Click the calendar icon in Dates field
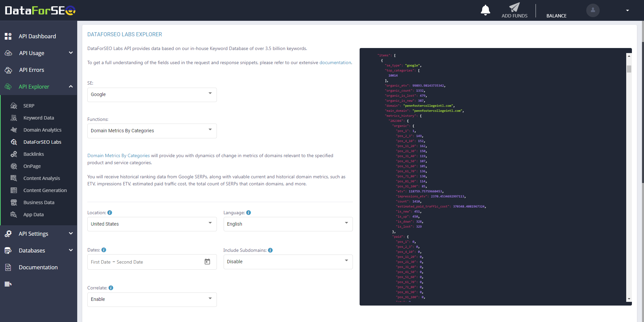Image resolution: width=644 pixels, height=322 pixels. (x=207, y=262)
